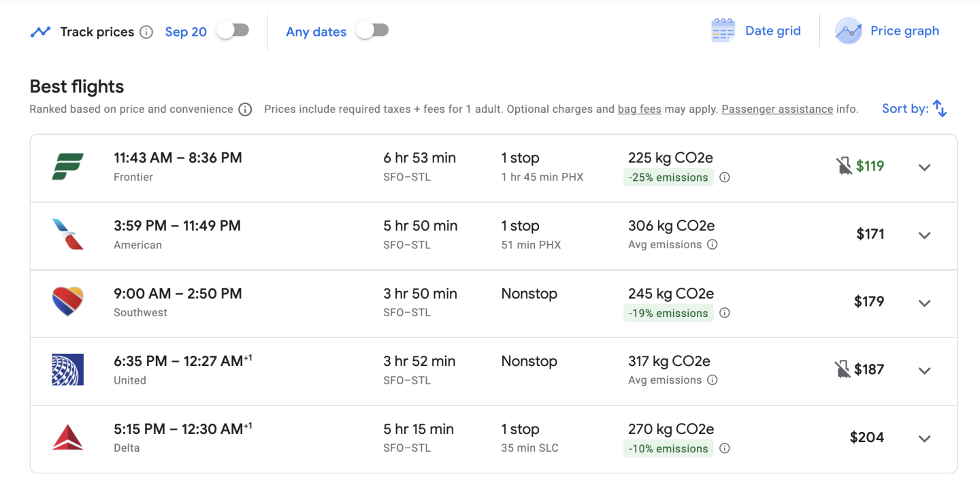The image size is (980, 485).
Task: Click info icon beside -25% emissions
Action: pyautogui.click(x=725, y=178)
